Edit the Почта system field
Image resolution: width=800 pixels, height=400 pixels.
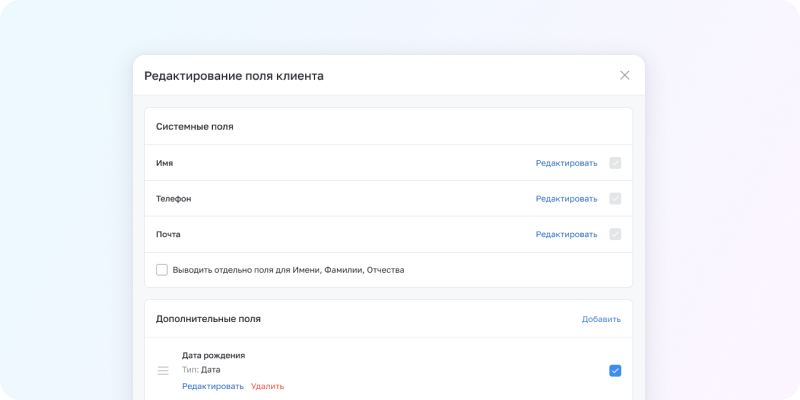(x=566, y=235)
